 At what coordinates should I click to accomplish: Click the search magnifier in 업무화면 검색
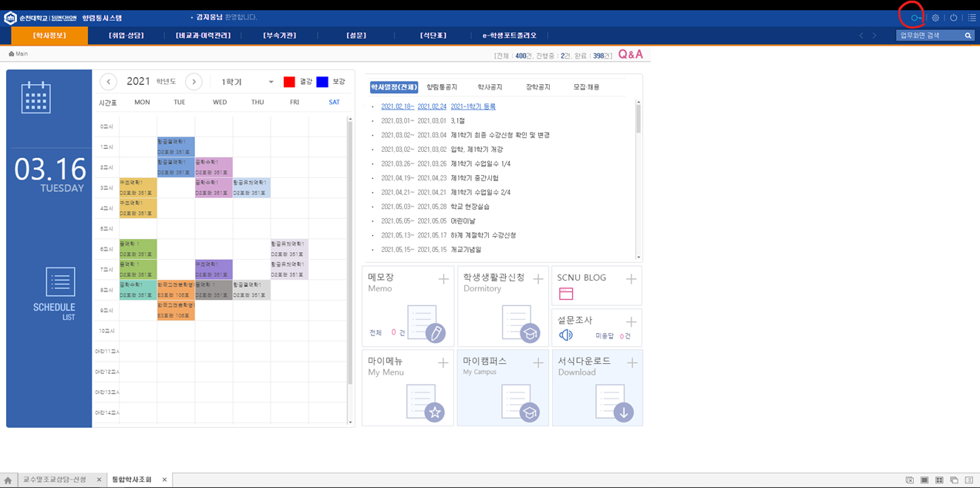point(968,35)
